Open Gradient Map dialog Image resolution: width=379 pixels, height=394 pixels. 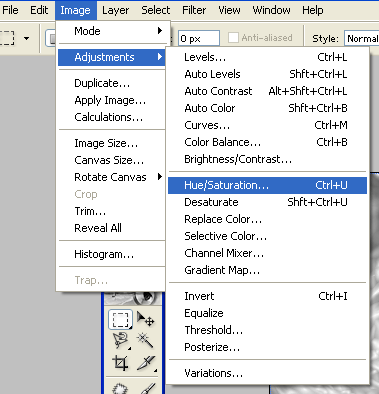[267, 270]
